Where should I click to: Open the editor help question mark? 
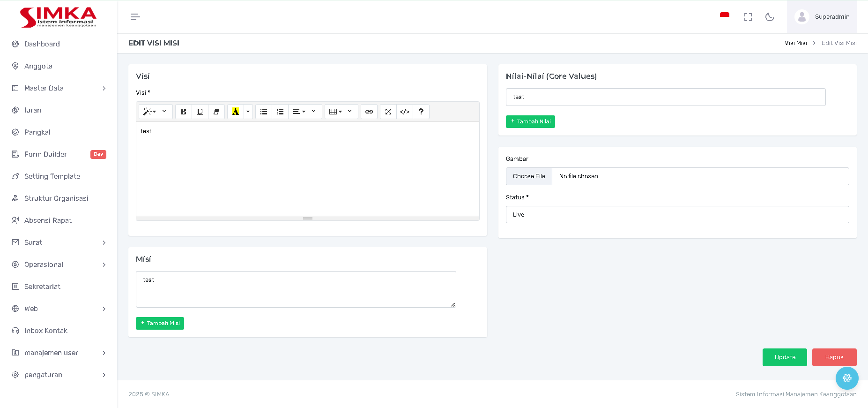click(421, 112)
